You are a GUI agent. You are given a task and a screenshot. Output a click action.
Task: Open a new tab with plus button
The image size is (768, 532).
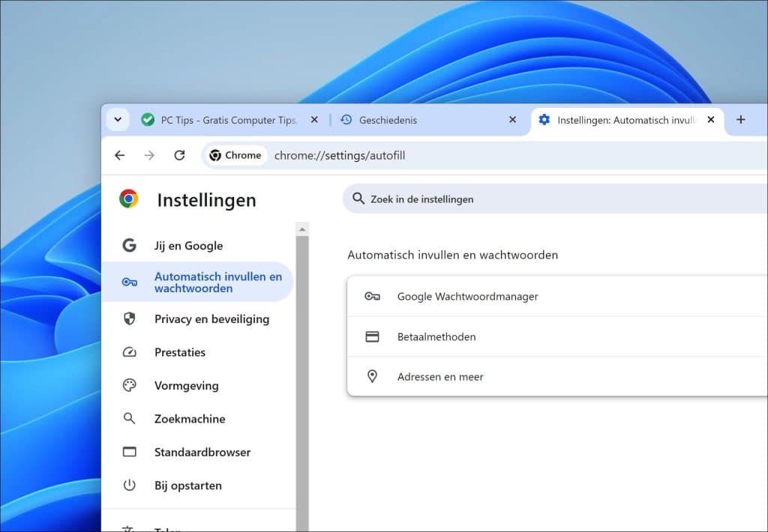pyautogui.click(x=740, y=119)
